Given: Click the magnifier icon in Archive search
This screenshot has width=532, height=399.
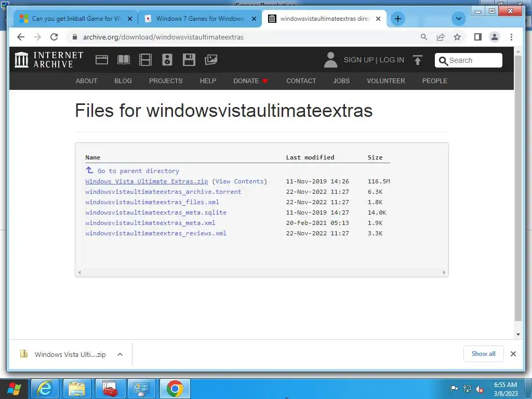Looking at the screenshot, I should 443,61.
